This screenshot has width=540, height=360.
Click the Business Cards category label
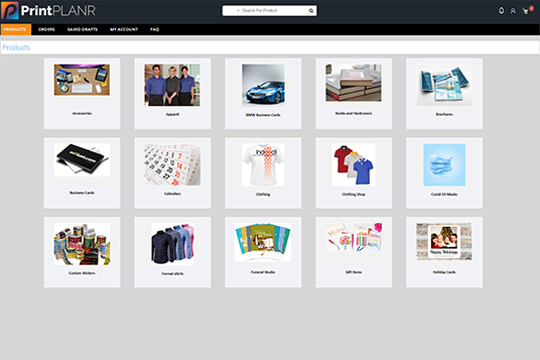point(82,193)
